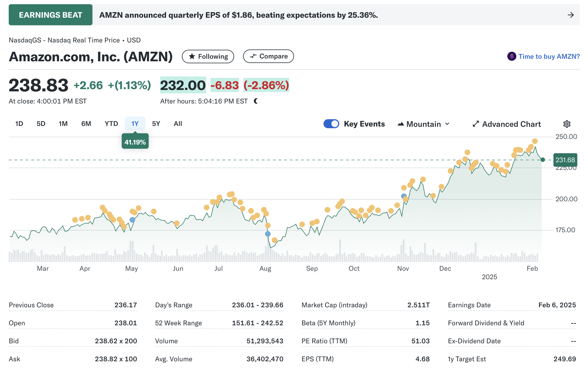Expand the Mountain chart style dropdown chevron
The height and width of the screenshot is (370, 588).
coord(447,124)
